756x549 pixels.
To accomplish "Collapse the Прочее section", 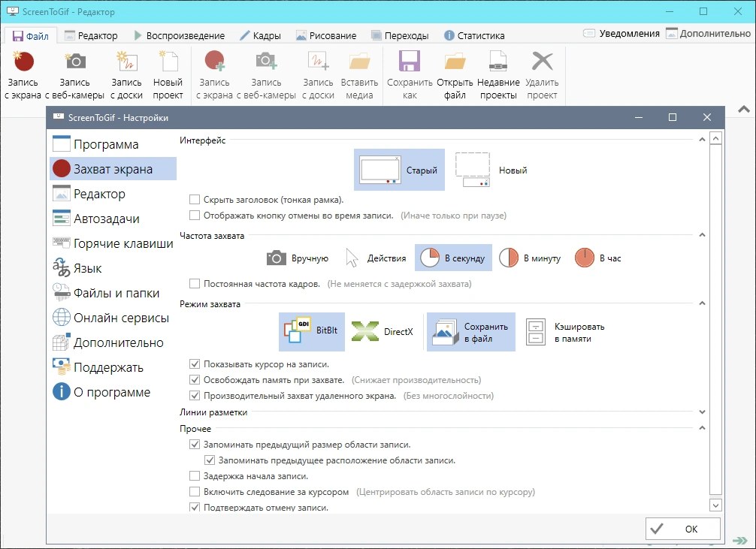I will click(702, 428).
